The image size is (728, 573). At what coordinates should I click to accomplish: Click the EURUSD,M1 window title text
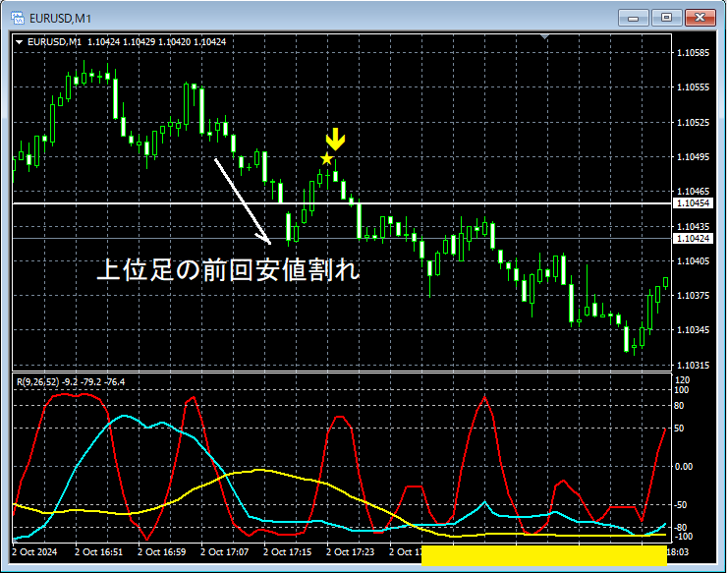(x=60, y=19)
